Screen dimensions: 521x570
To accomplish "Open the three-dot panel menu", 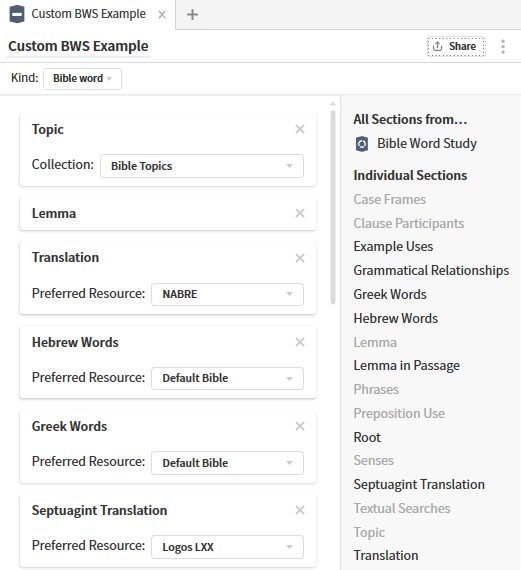I will point(503,47).
